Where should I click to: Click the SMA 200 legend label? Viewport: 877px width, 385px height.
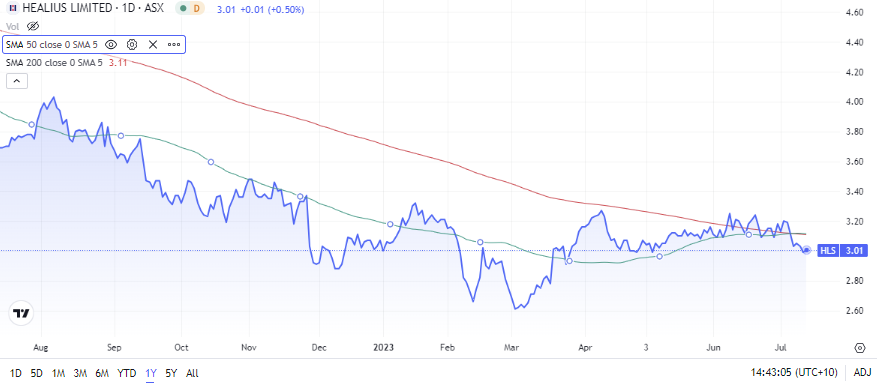coord(54,63)
